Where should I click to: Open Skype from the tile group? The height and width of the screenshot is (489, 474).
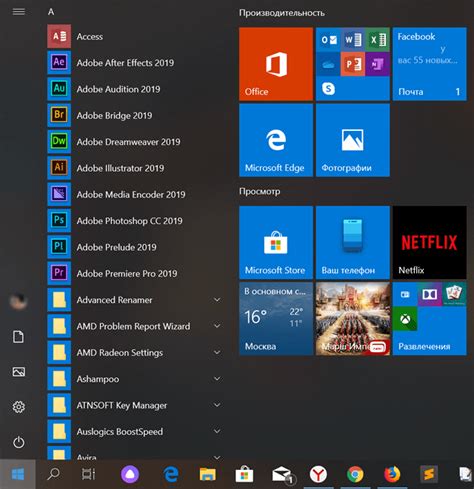(328, 89)
